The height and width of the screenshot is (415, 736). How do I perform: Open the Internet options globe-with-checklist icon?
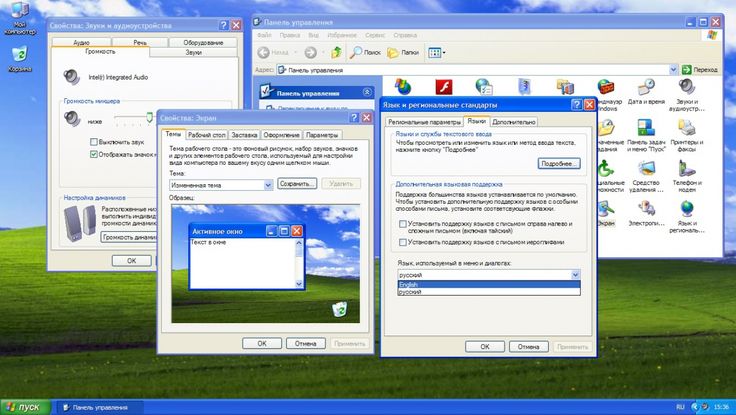tap(483, 87)
